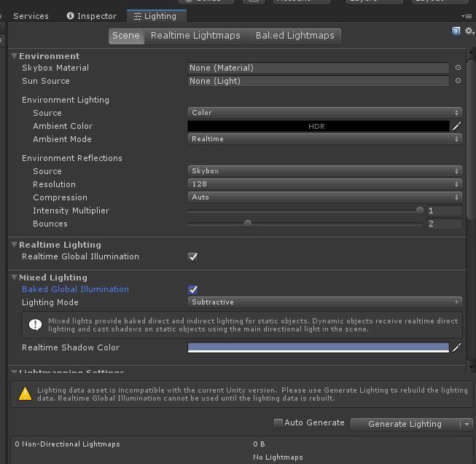476x464 pixels.
Task: Open the Lighting Mode Subtractive dropdown
Action: coord(325,302)
